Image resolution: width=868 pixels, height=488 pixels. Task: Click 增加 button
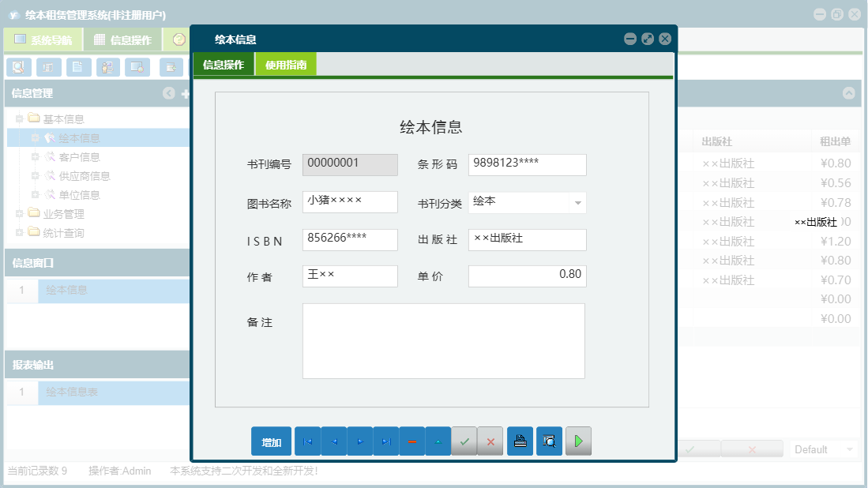271,441
